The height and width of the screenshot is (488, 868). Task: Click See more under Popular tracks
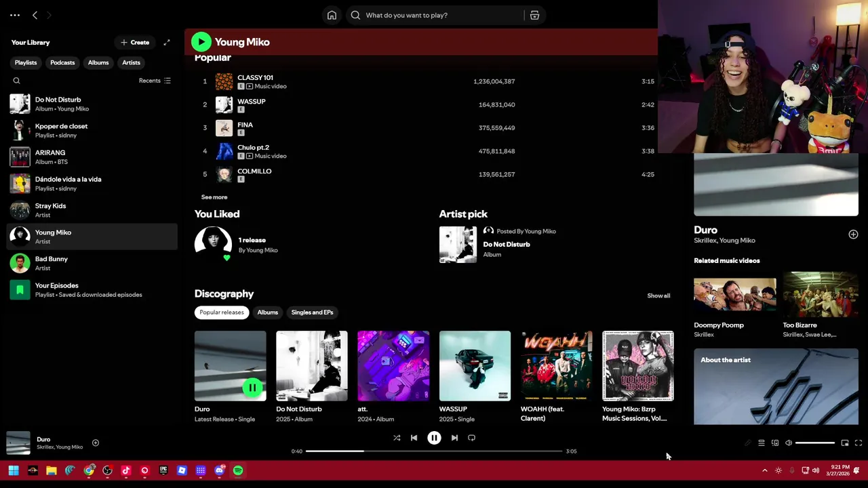pyautogui.click(x=214, y=197)
